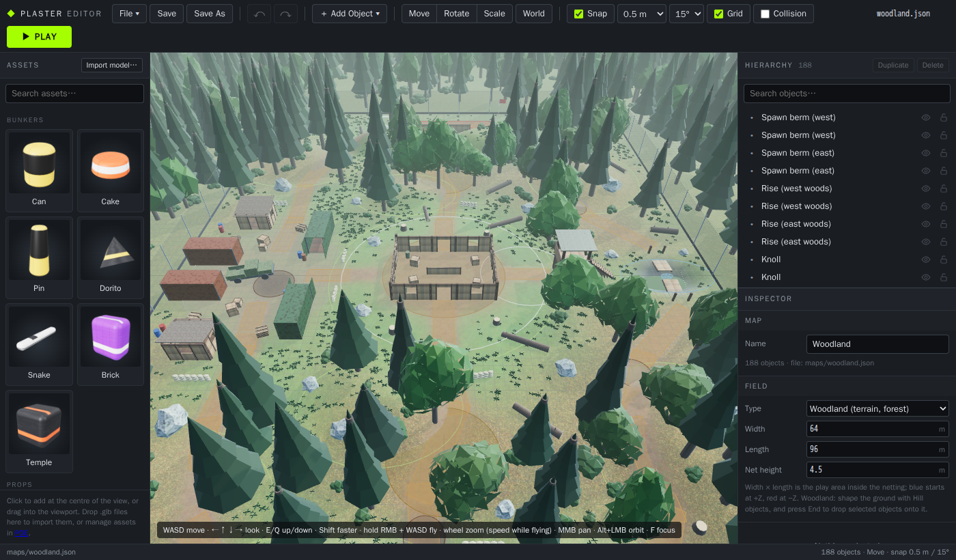Lock the first Rise (east woods) object
The width and height of the screenshot is (956, 560).
point(944,224)
